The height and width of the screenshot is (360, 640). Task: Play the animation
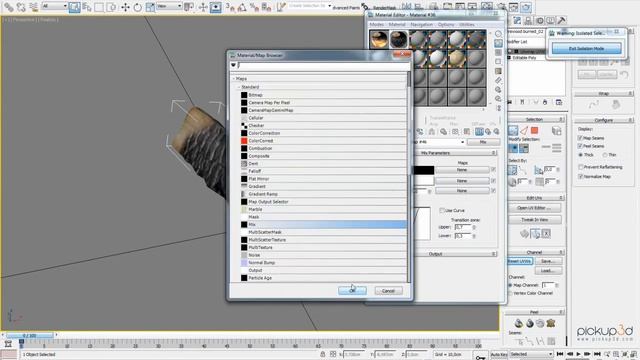(x=578, y=354)
